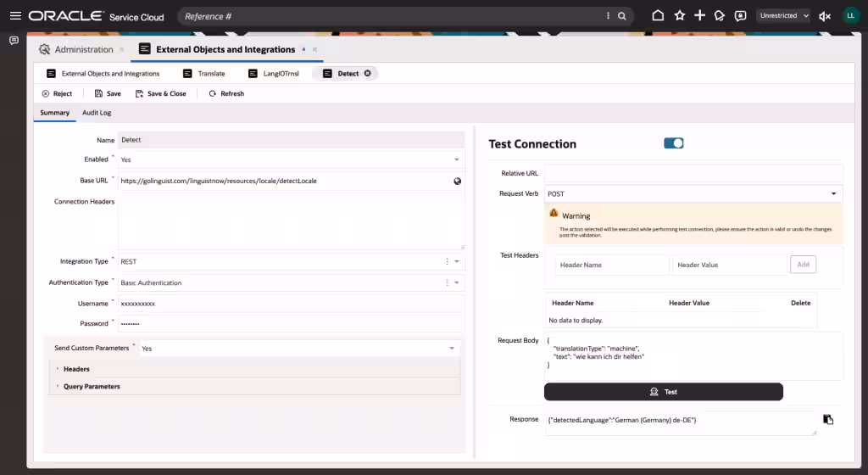
Task: Click the Save & Close button
Action: 161,93
